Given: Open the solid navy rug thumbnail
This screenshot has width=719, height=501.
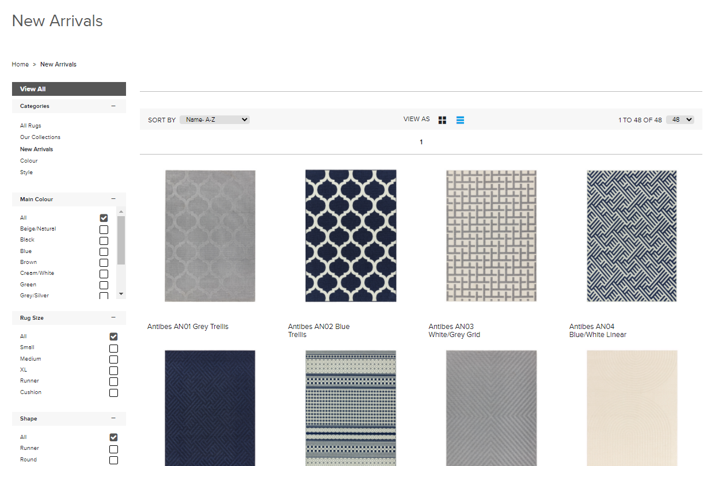Looking at the screenshot, I should click(210, 408).
